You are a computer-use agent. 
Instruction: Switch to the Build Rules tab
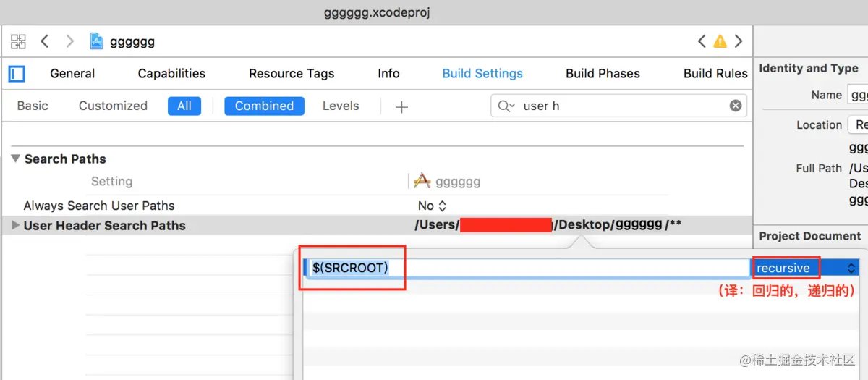[x=715, y=73]
